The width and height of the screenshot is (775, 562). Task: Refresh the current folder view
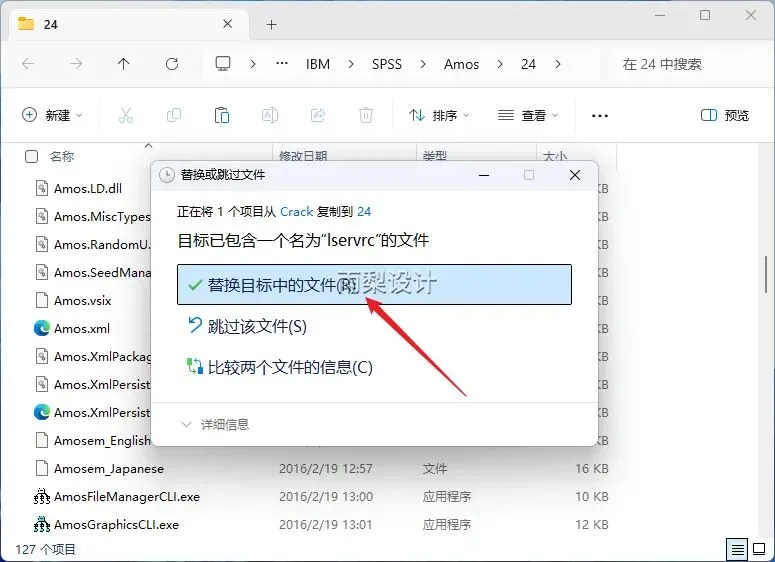coord(172,64)
